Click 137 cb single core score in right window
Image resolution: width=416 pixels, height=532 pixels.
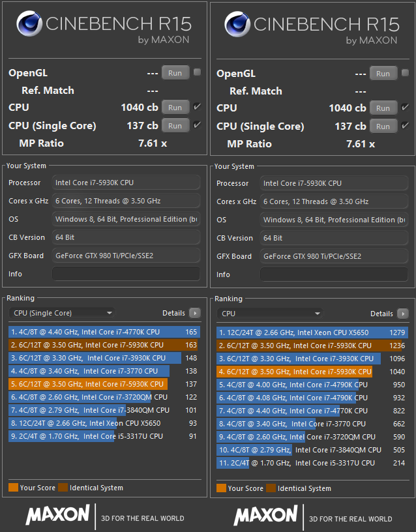pyautogui.click(x=351, y=126)
